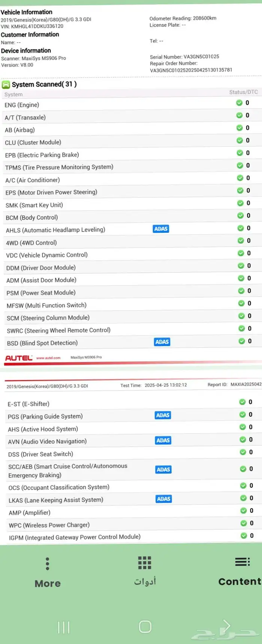The height and width of the screenshot is (644, 262).
Task: Select Scanner MaxiSys MS906 Pro text
Action: click(x=34, y=58)
